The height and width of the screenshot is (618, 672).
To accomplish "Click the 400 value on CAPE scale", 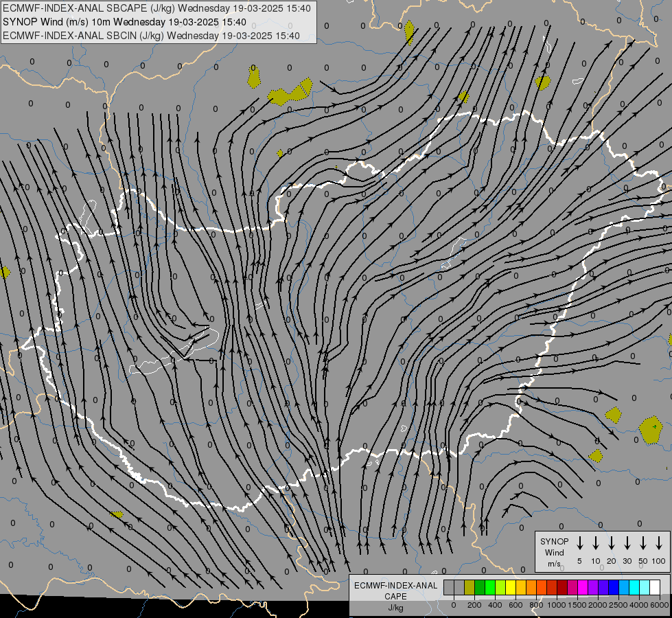I will click(495, 605).
